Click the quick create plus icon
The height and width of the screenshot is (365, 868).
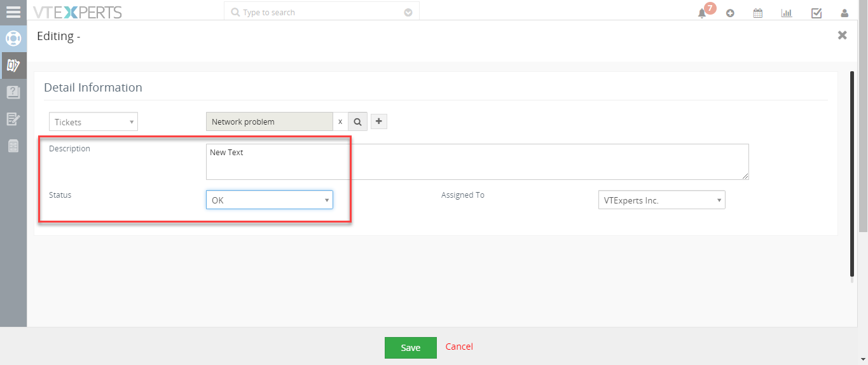click(x=730, y=13)
